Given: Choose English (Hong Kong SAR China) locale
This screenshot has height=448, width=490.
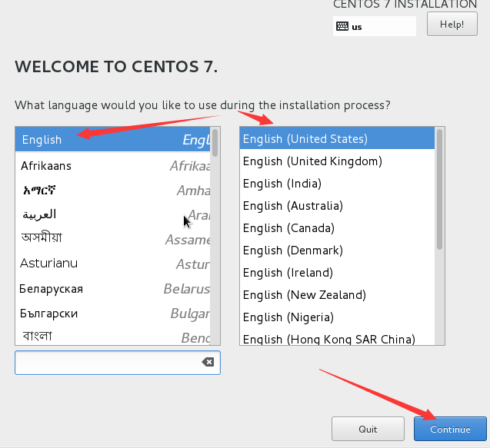Looking at the screenshot, I should tap(337, 337).
